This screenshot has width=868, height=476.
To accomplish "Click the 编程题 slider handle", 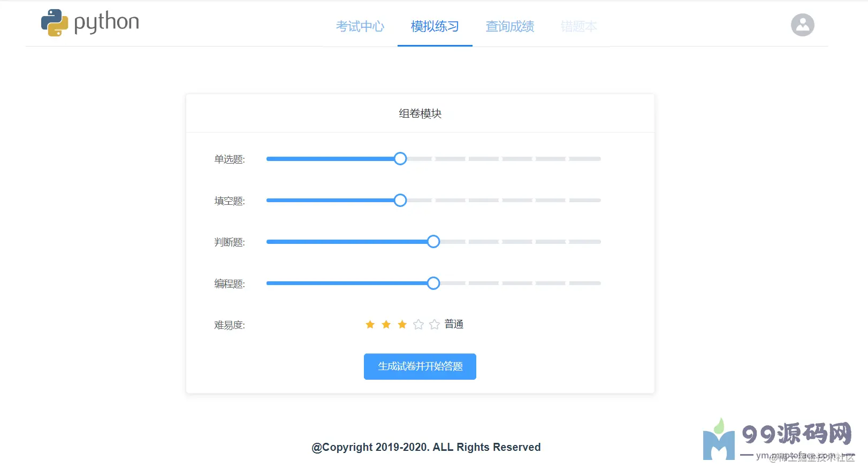I will click(x=433, y=283).
